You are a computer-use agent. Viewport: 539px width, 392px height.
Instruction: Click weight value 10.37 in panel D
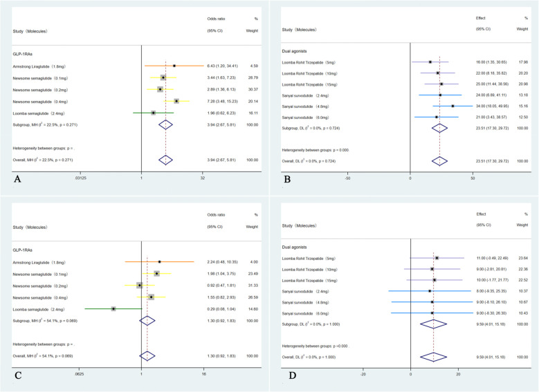[523, 291]
